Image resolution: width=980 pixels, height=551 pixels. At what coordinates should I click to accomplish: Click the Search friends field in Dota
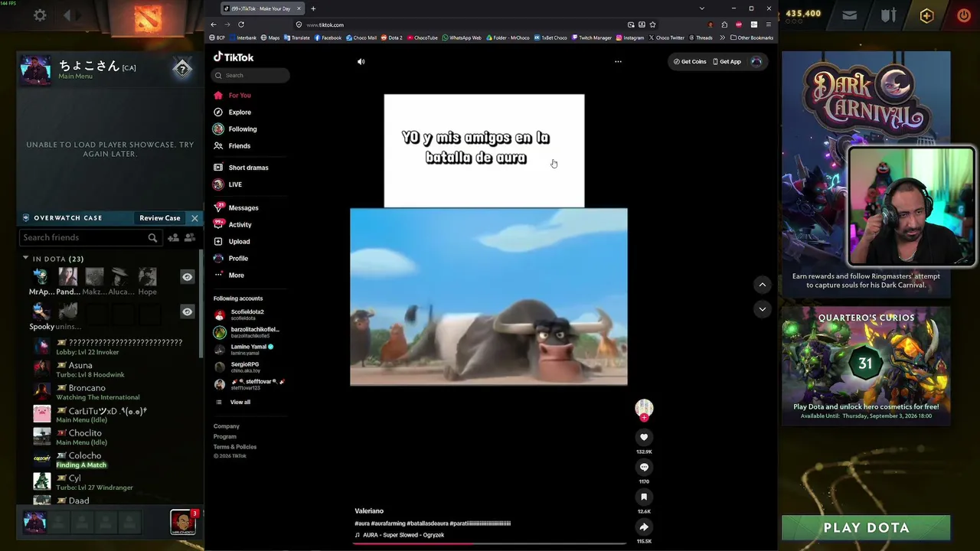(90, 238)
